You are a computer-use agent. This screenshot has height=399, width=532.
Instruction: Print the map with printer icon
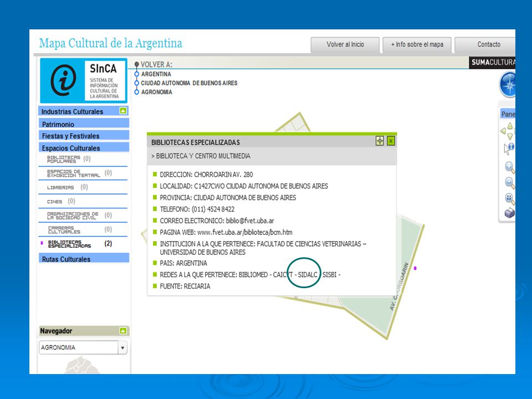[x=510, y=213]
